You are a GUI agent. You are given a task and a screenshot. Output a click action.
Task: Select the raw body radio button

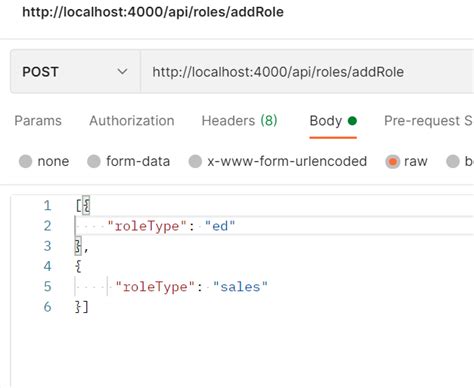coord(393,162)
